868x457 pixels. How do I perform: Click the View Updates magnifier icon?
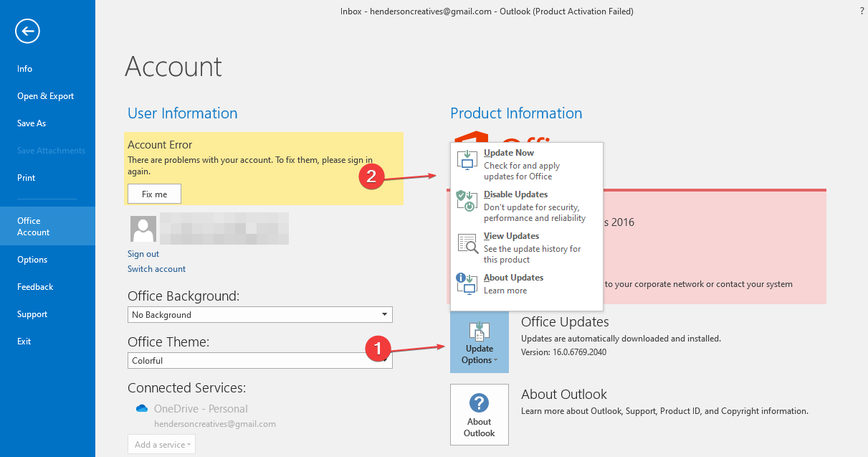point(467,243)
